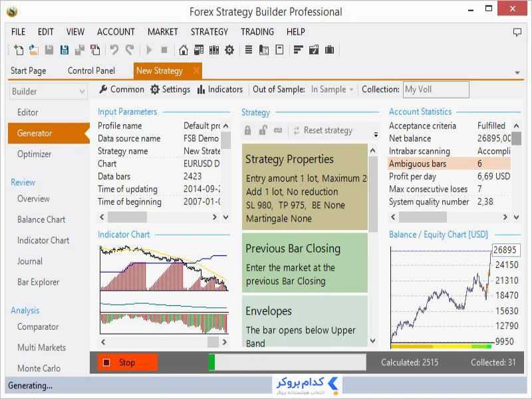Image resolution: width=532 pixels, height=399 pixels.
Task: Open the STRATEGY menu
Action: click(x=209, y=32)
